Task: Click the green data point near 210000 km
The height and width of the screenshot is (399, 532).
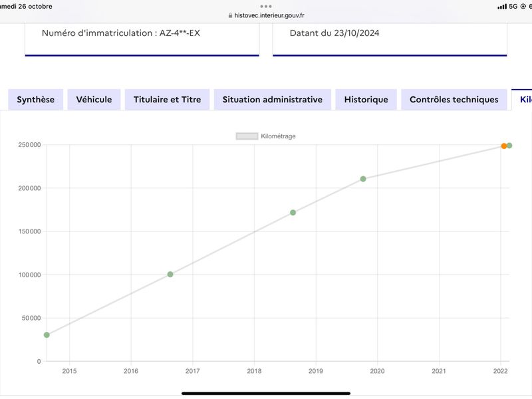Action: point(363,179)
